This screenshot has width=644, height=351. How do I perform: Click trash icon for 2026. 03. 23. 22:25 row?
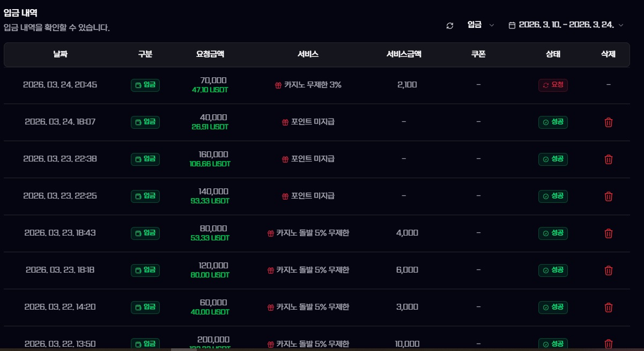608,196
